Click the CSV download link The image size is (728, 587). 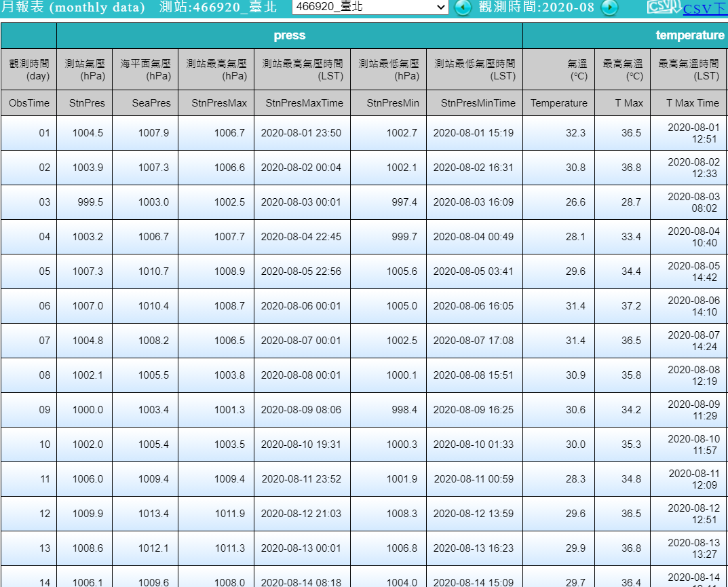[705, 9]
